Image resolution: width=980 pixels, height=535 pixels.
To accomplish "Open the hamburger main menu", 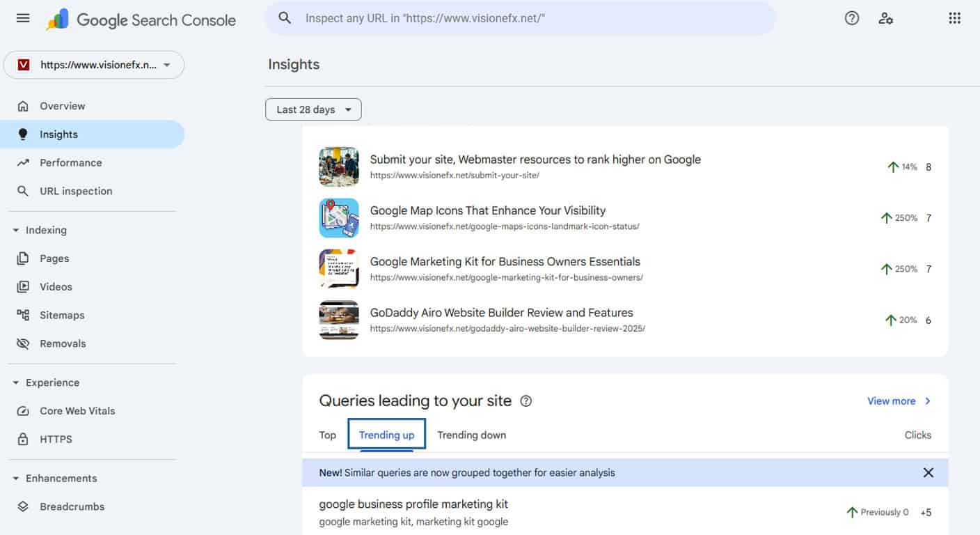I will pyautogui.click(x=23, y=19).
